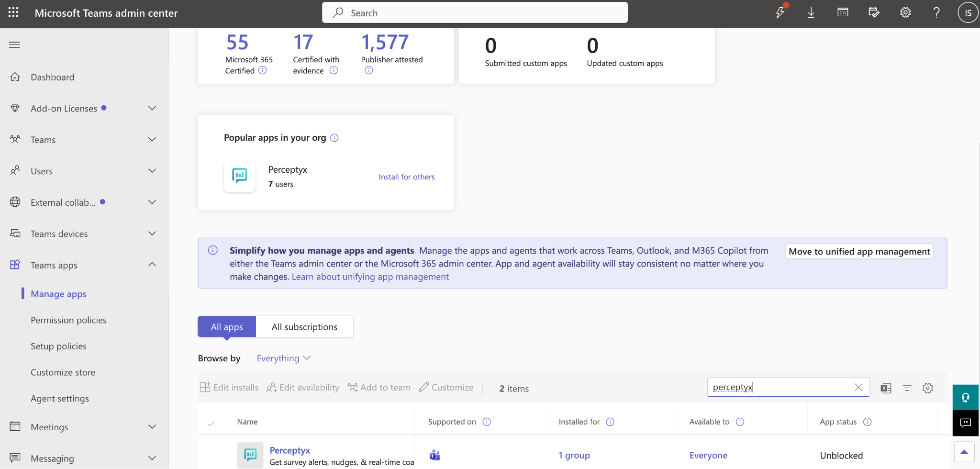Click info icon next to Available to column
The image size is (980, 469).
click(740, 422)
